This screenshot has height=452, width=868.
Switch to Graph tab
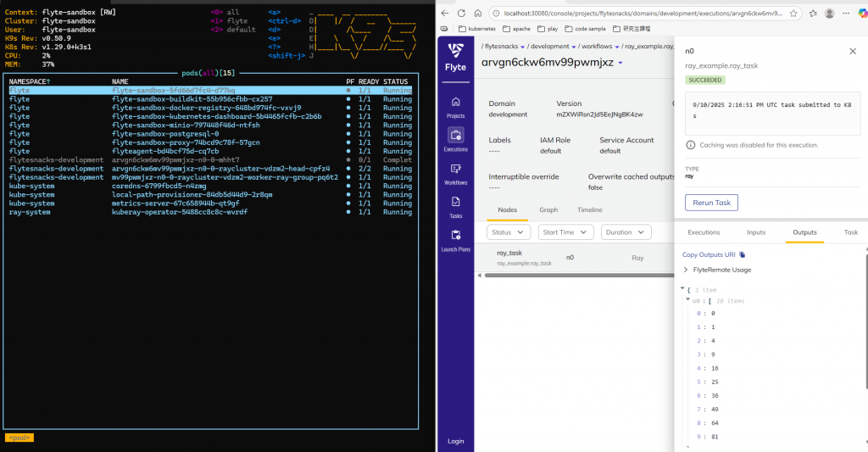tap(548, 210)
